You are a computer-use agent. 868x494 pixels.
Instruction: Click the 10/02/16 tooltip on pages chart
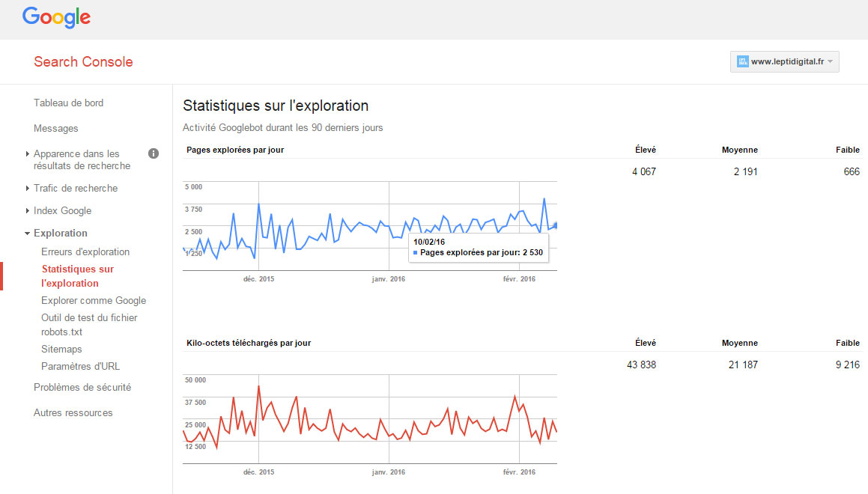[x=479, y=247]
